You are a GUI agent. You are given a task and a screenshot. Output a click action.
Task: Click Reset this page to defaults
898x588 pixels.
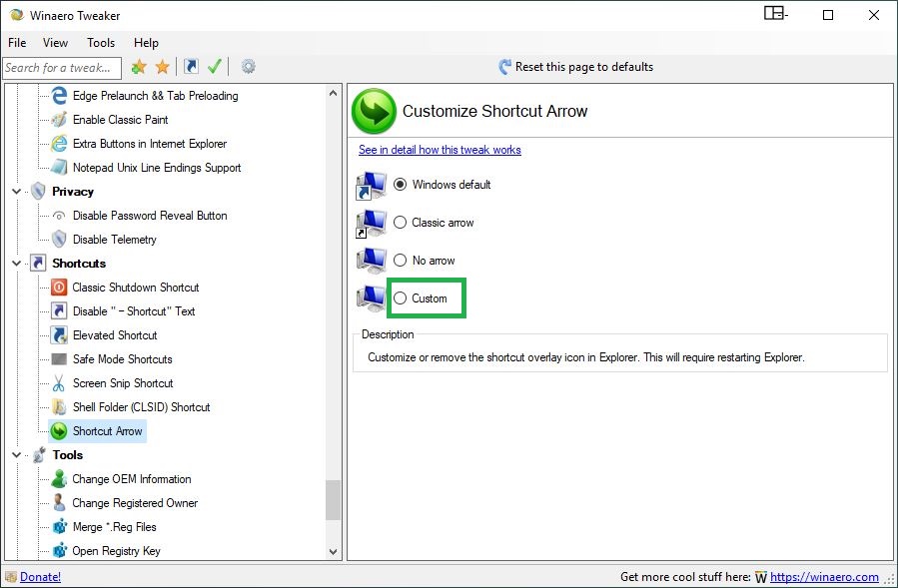[x=576, y=67]
